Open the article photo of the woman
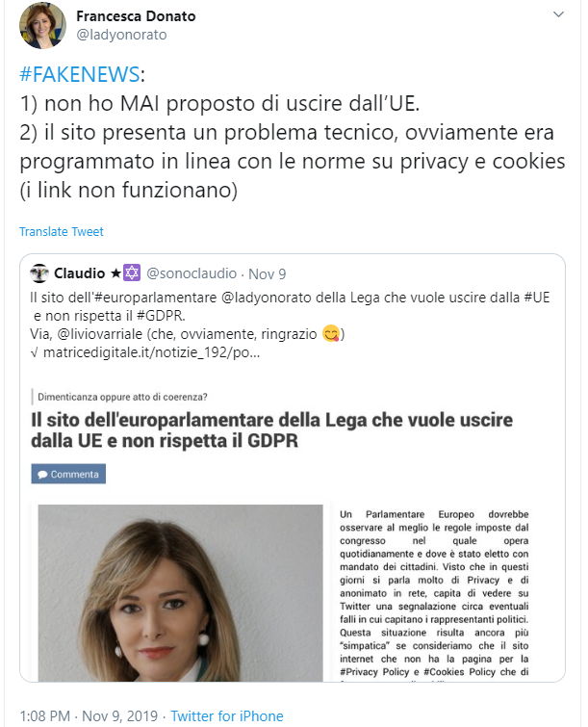588x727 pixels. 180,593
